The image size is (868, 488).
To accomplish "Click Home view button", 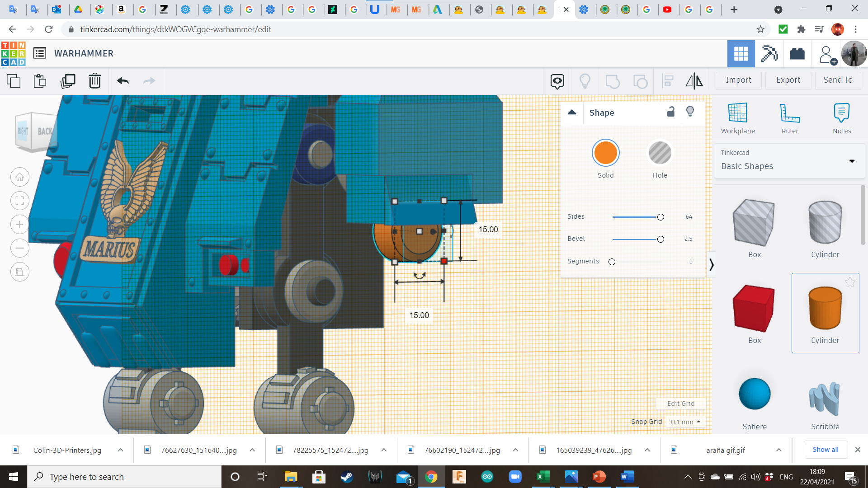I will coord(20,177).
